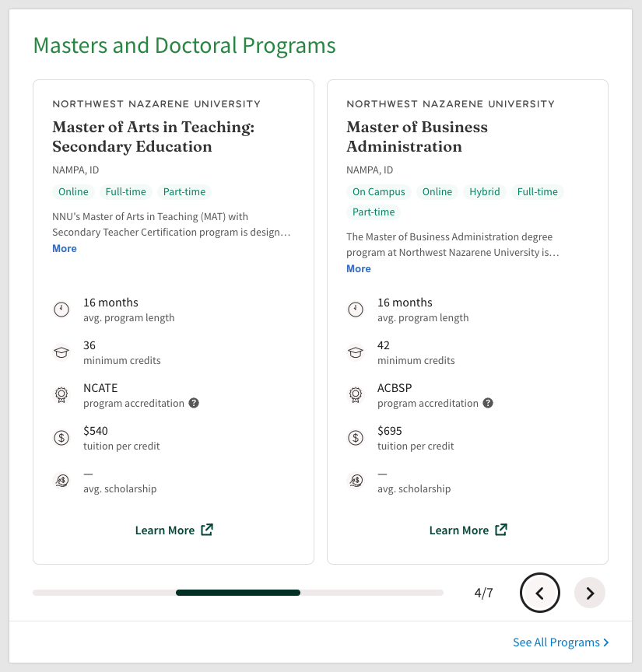Click ACBSP accreditation text
Image resolution: width=642 pixels, height=672 pixels.
click(x=395, y=388)
